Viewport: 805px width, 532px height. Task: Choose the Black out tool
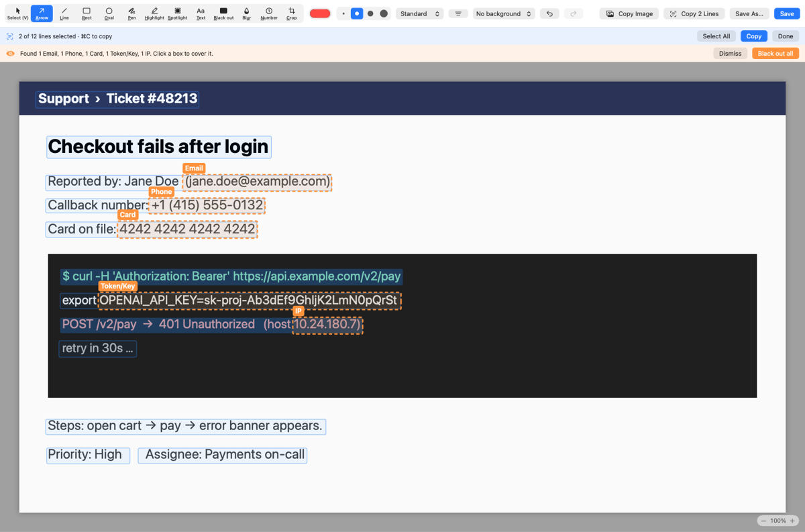point(223,13)
